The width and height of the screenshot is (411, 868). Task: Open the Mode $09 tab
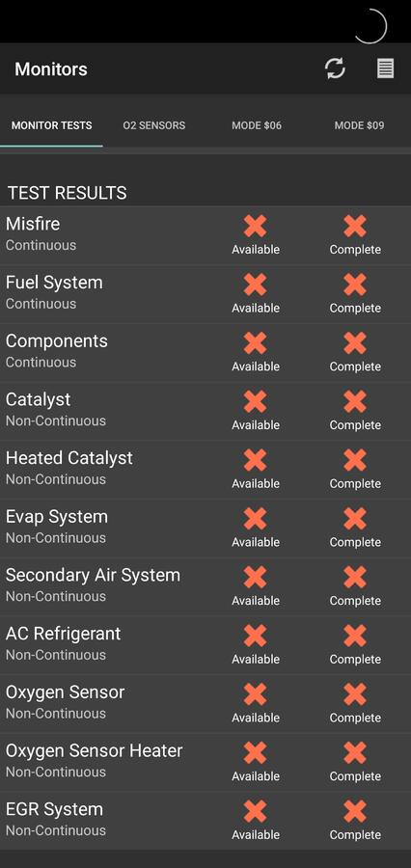359,125
